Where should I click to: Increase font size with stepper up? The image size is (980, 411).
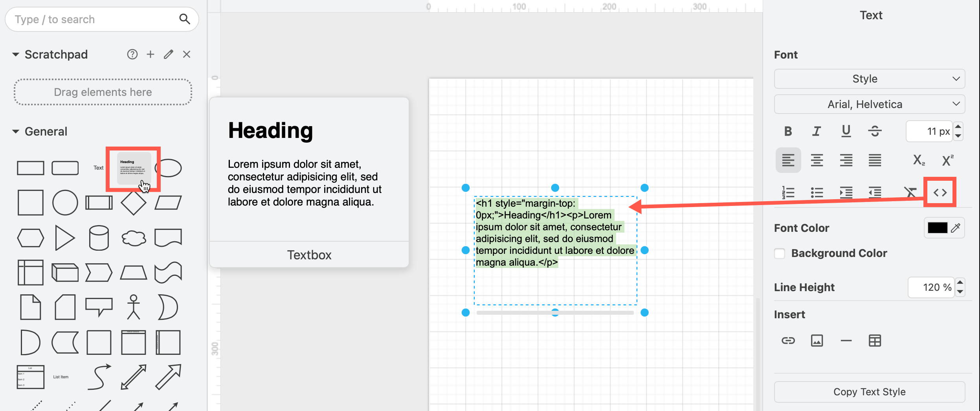(x=958, y=127)
